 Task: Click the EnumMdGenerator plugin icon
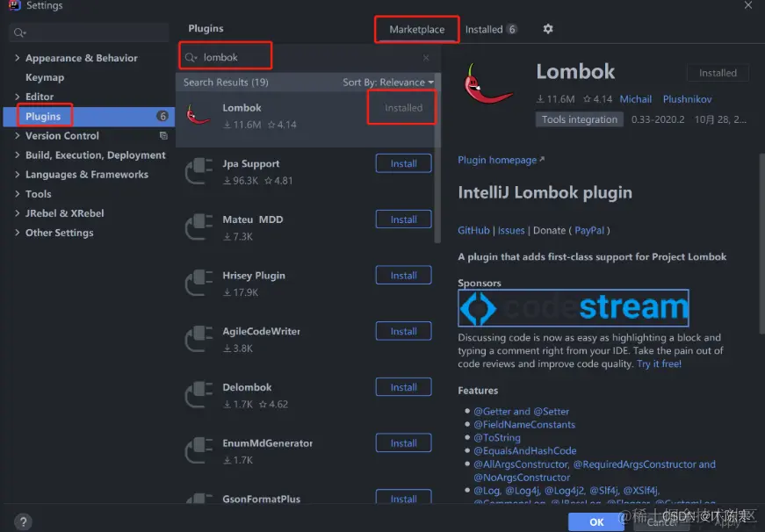(199, 450)
